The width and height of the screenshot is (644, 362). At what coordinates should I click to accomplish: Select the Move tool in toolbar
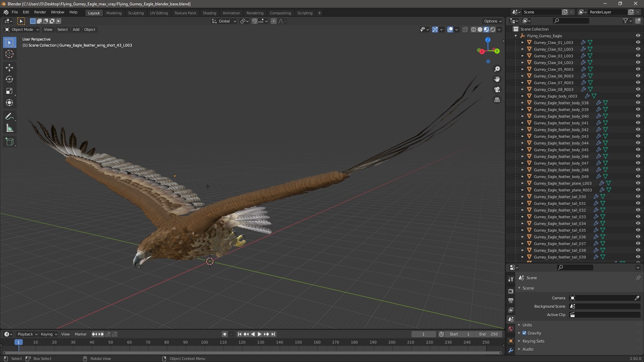tap(9, 68)
